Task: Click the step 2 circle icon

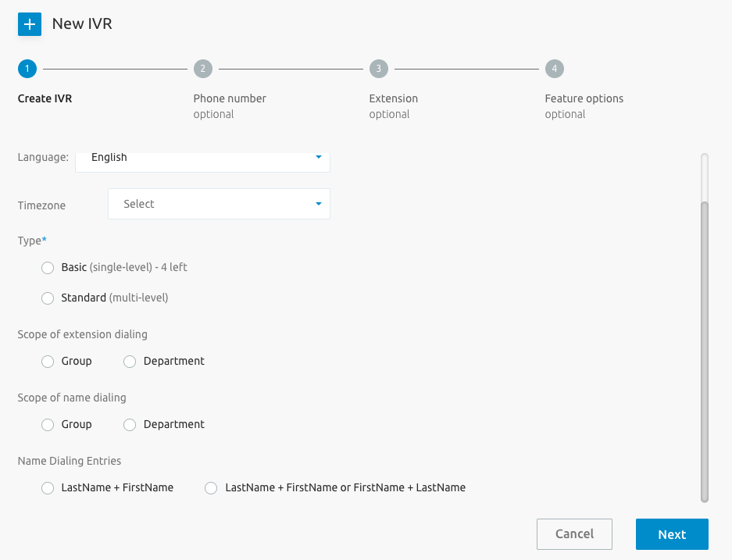Action: click(x=202, y=69)
